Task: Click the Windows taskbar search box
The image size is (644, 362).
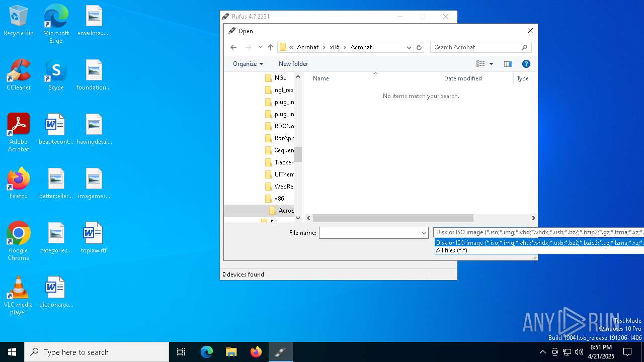Action: click(97, 352)
